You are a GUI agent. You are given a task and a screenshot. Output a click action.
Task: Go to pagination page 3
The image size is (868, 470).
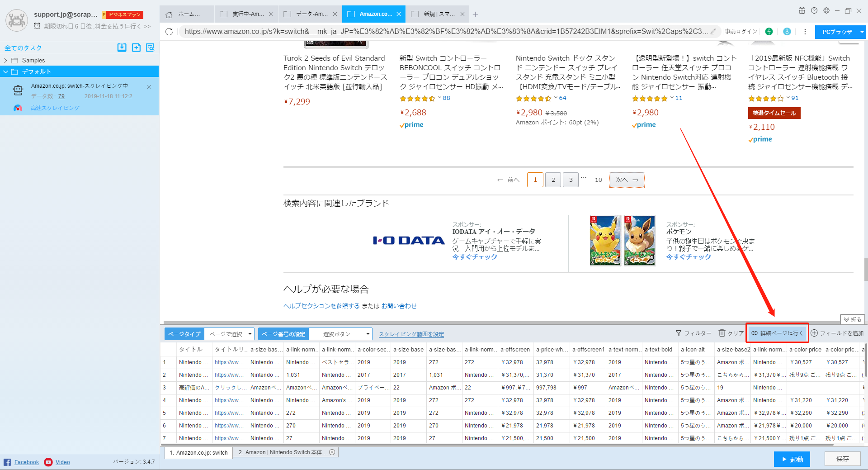pyautogui.click(x=571, y=180)
